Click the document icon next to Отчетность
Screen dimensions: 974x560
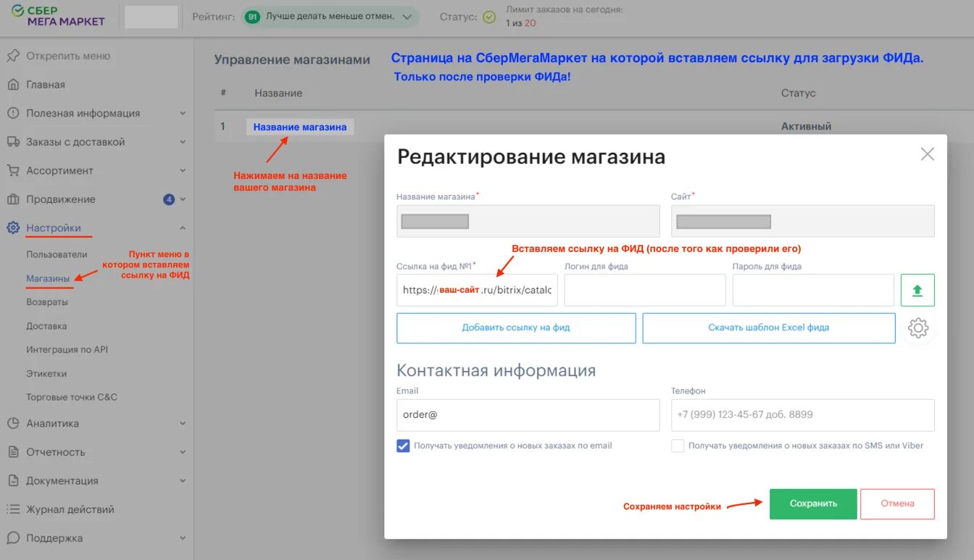click(x=12, y=452)
